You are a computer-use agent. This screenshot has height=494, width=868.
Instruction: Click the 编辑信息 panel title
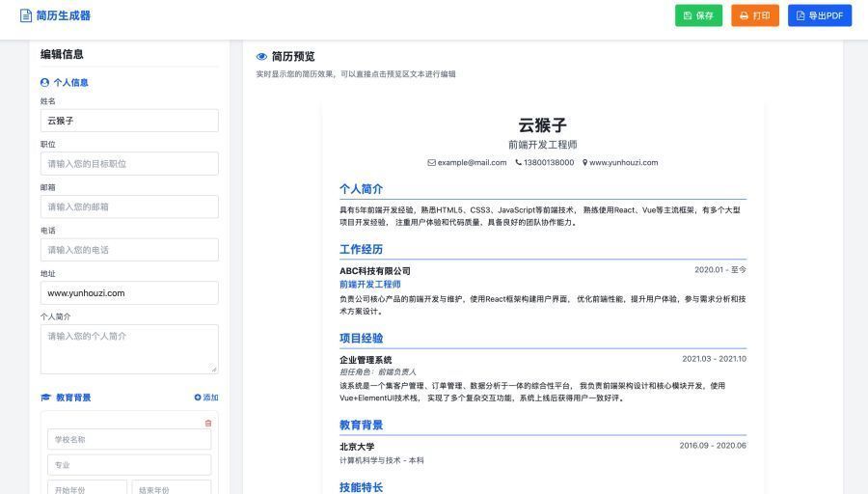click(62, 54)
